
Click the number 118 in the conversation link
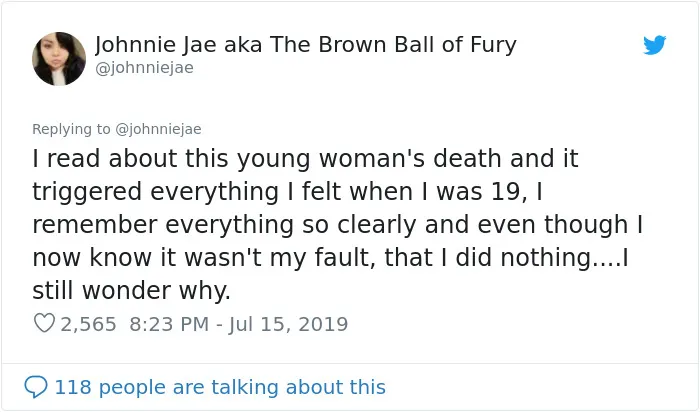(x=73, y=387)
